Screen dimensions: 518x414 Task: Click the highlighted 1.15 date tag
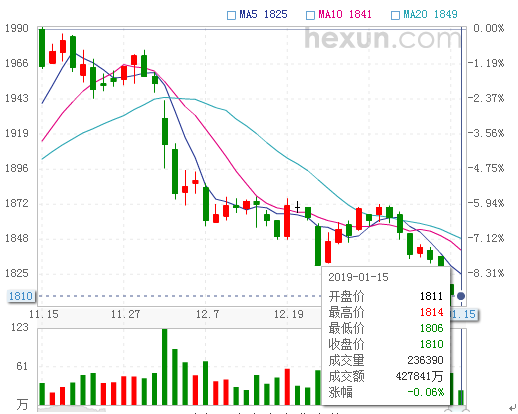click(x=464, y=314)
